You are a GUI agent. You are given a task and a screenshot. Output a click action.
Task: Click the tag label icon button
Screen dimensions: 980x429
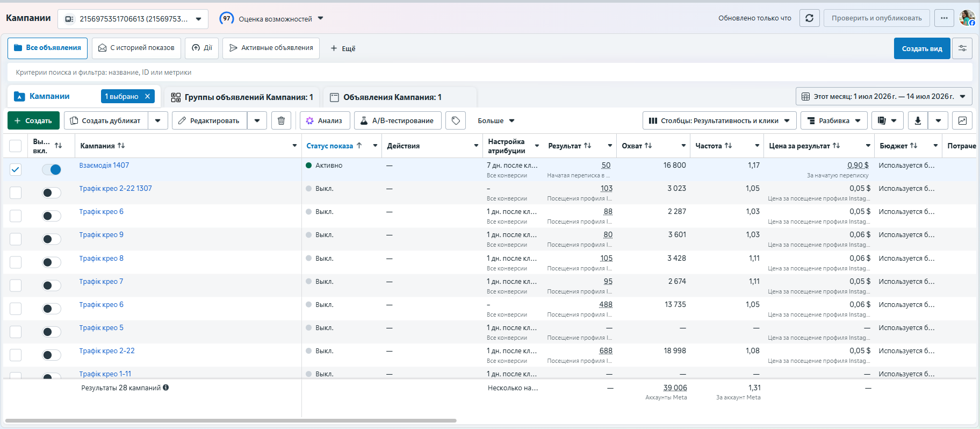456,121
